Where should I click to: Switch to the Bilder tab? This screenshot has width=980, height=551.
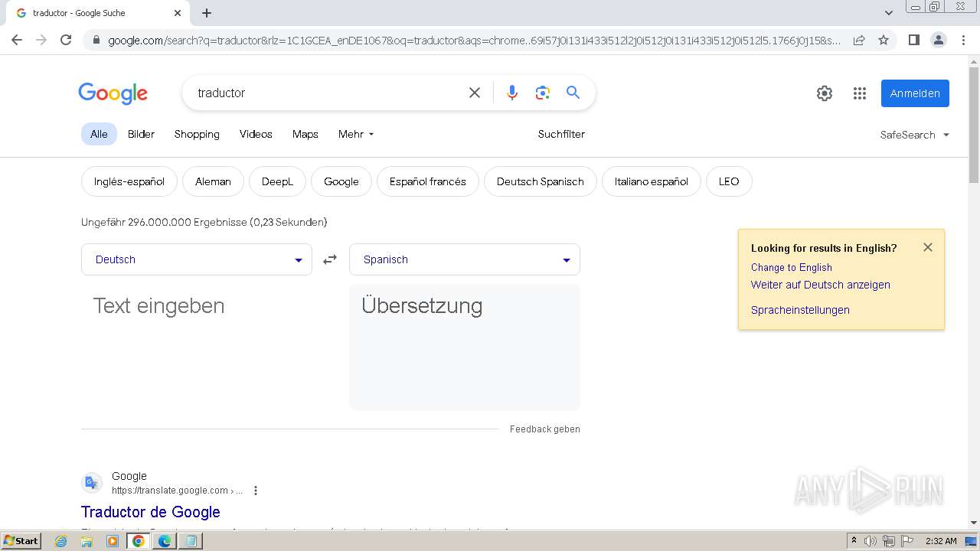point(141,134)
